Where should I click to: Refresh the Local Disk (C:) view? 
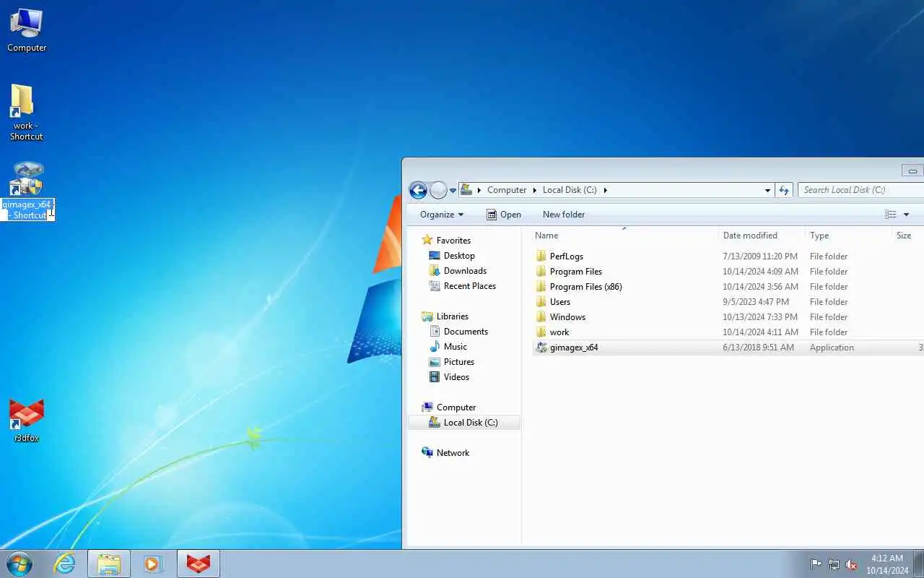click(785, 190)
